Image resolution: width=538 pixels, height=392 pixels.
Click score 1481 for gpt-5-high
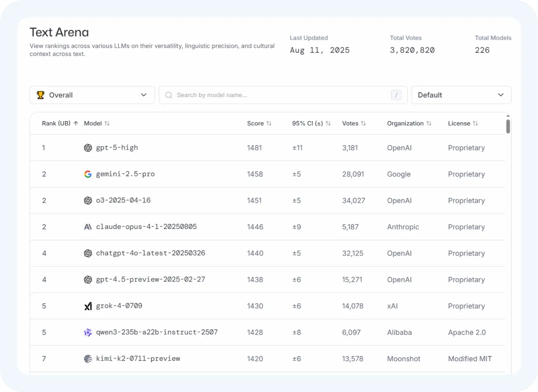(x=254, y=148)
